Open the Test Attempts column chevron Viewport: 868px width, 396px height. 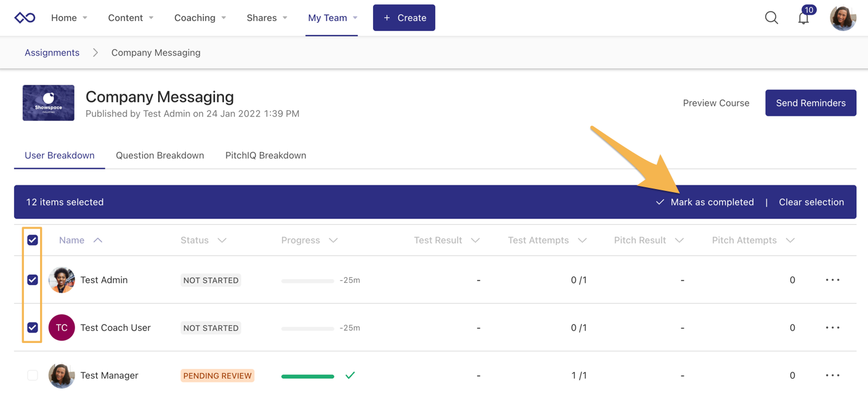point(582,240)
